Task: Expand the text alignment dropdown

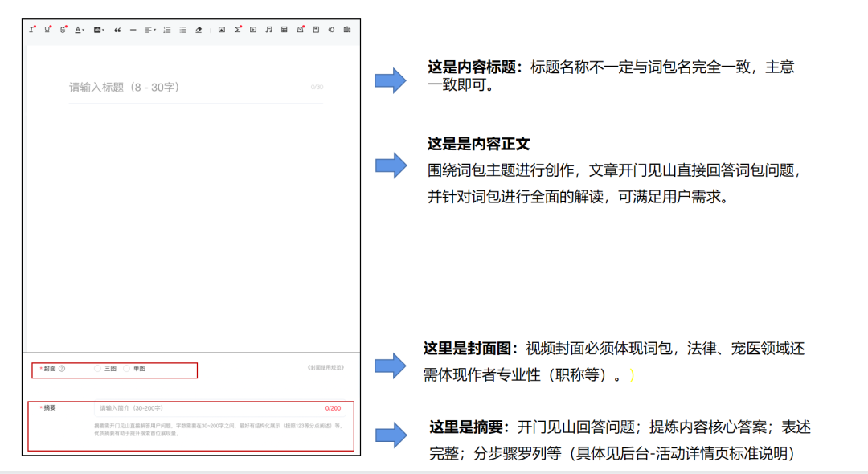Action: click(x=150, y=30)
